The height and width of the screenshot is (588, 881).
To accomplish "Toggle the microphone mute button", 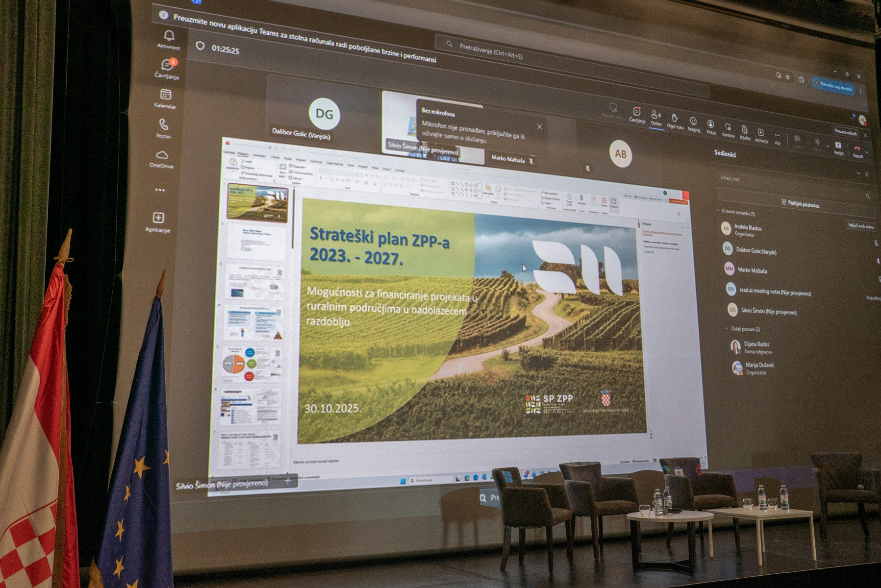I will [817, 143].
